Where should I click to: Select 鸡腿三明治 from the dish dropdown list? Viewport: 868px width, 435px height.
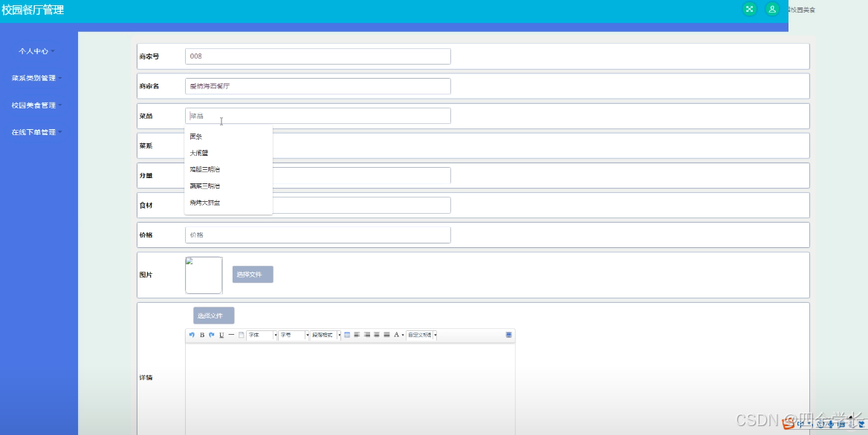(x=228, y=170)
